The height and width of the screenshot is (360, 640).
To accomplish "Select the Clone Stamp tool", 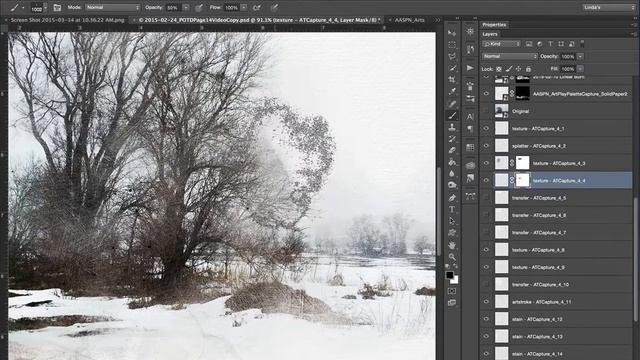I will pos(452,127).
